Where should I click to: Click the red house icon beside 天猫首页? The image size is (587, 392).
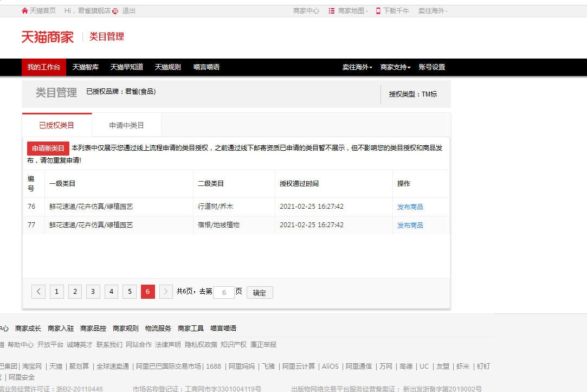pyautogui.click(x=25, y=11)
